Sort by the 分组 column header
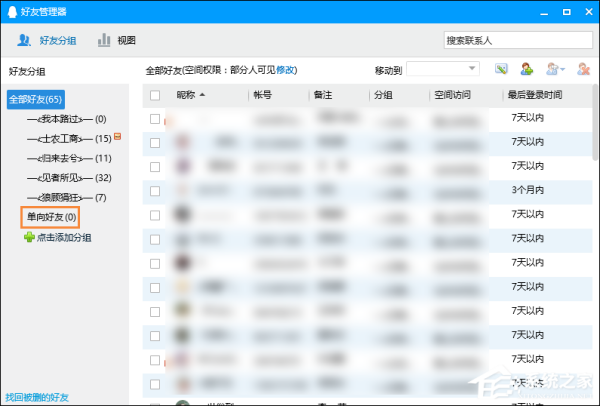 click(383, 95)
